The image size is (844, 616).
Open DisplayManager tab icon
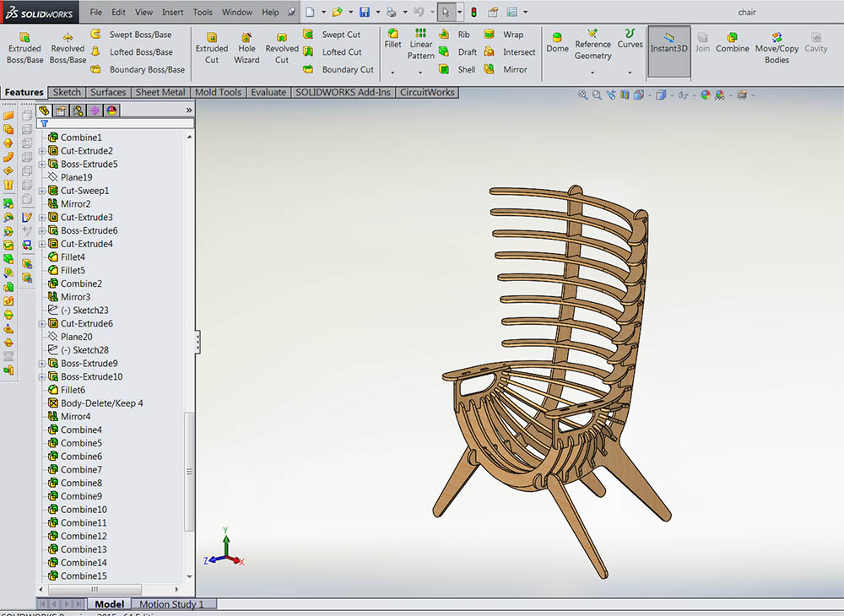point(111,111)
